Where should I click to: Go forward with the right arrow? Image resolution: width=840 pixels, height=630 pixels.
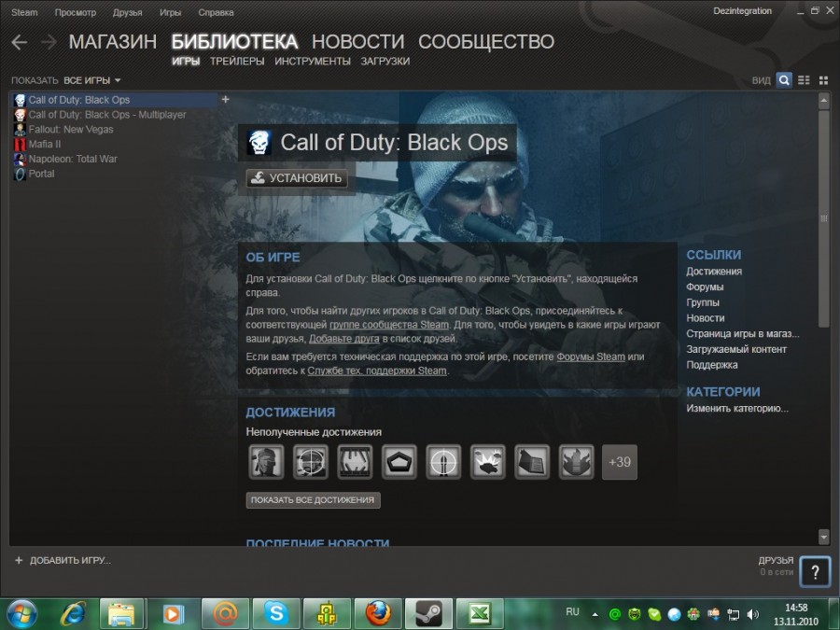49,42
